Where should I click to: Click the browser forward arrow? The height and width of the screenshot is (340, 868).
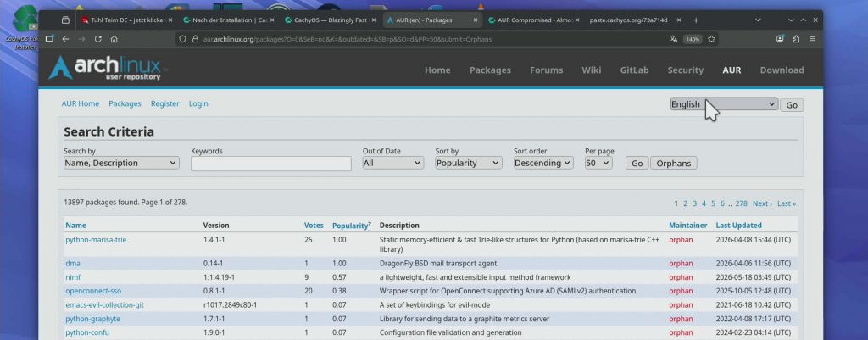(x=82, y=39)
